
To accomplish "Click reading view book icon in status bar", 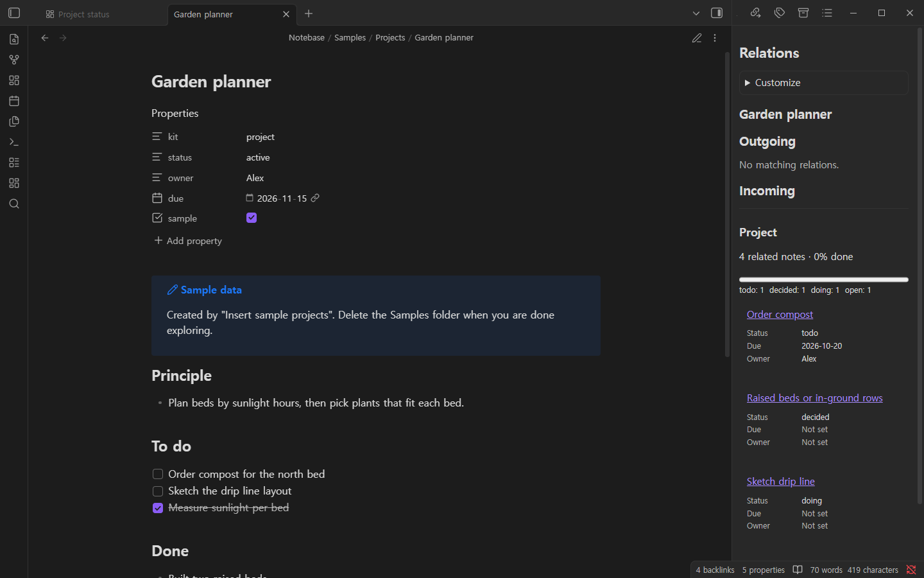I will coord(798,570).
